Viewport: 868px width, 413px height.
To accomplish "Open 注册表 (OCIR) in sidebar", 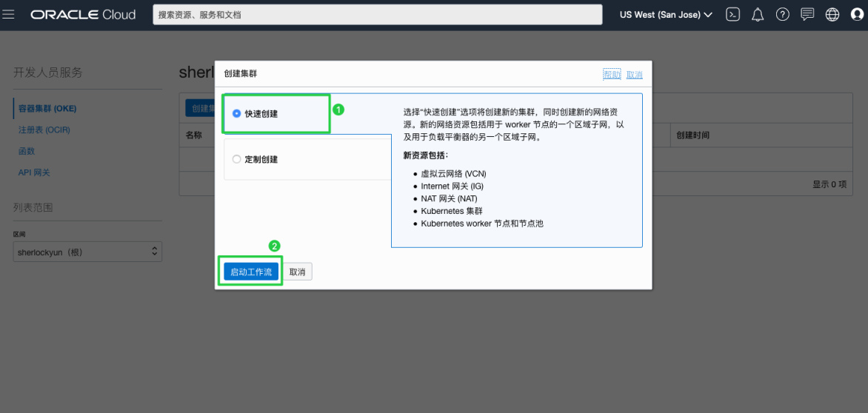I will pos(44,130).
